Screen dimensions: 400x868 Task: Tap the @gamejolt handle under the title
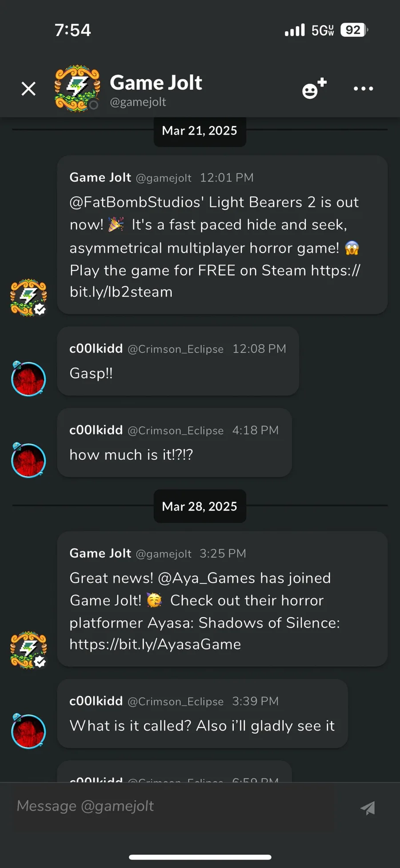click(138, 102)
